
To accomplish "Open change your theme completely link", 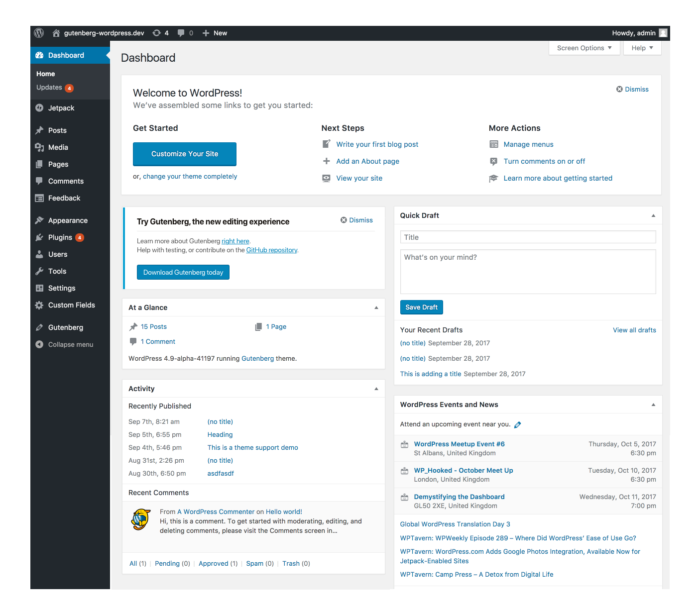I will click(190, 177).
